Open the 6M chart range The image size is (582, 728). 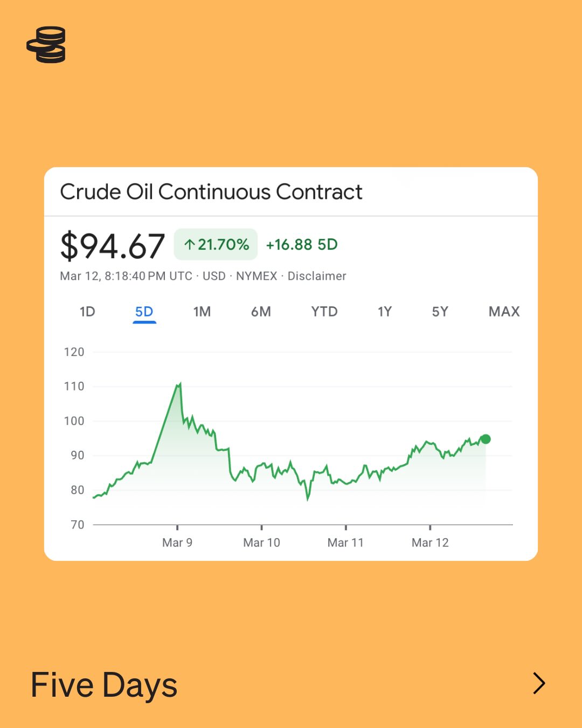coord(261,312)
